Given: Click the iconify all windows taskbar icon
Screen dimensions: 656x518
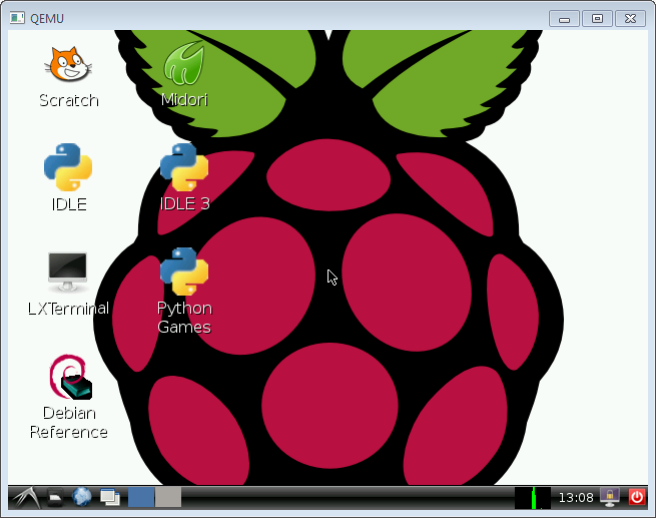Looking at the screenshot, I should click(110, 497).
